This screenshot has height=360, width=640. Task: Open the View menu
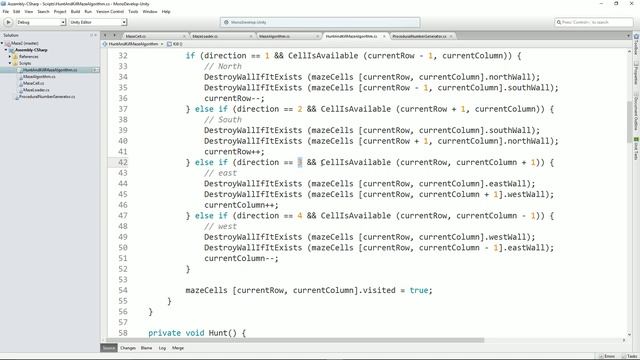[x=29, y=11]
